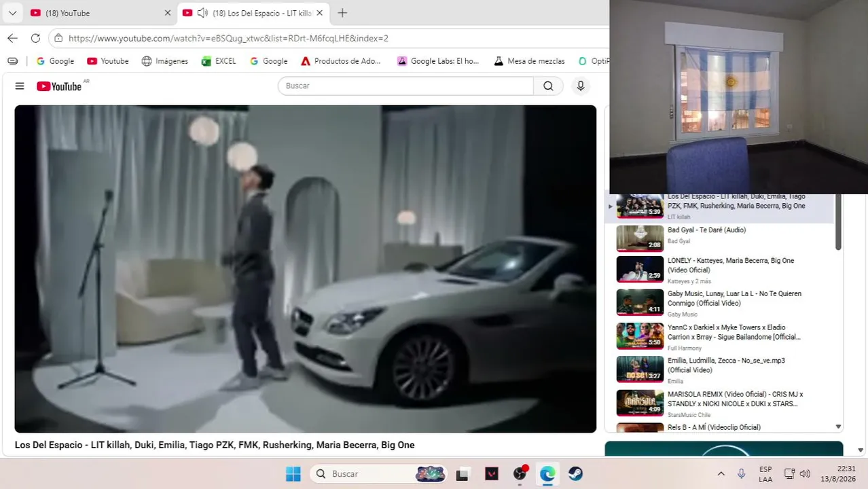The height and width of the screenshot is (489, 868).
Task: Click title 'Bad Gyal - Te Daré (Audio)'
Action: click(x=706, y=230)
